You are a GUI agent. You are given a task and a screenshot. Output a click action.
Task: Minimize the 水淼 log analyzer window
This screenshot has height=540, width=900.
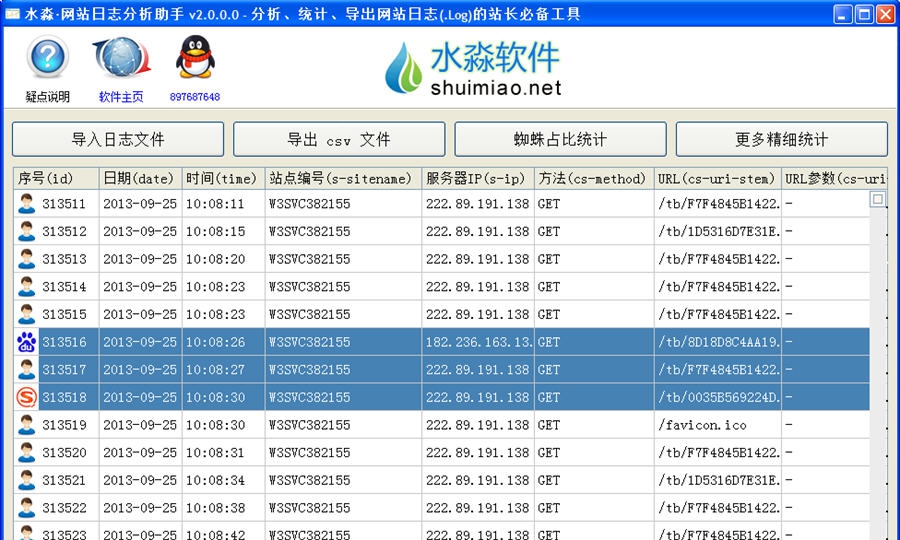(x=843, y=14)
